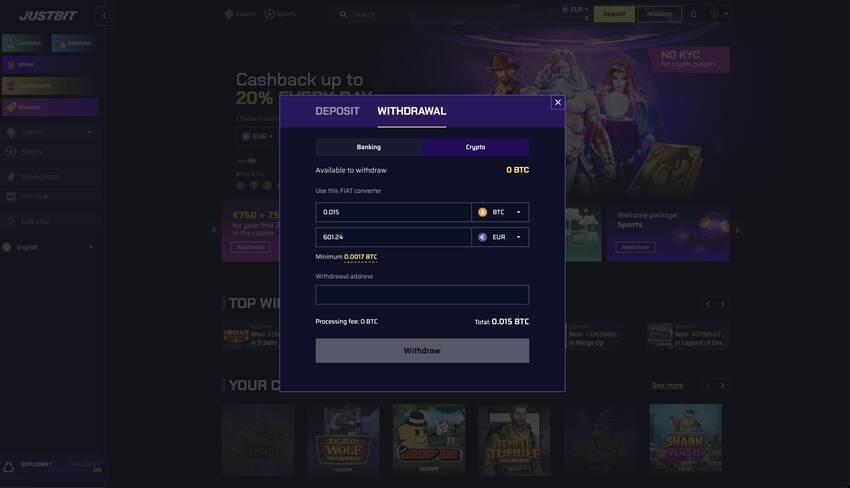Viewport: 850px width, 488px height.
Task: Click the BTC amount input field
Action: pos(394,212)
